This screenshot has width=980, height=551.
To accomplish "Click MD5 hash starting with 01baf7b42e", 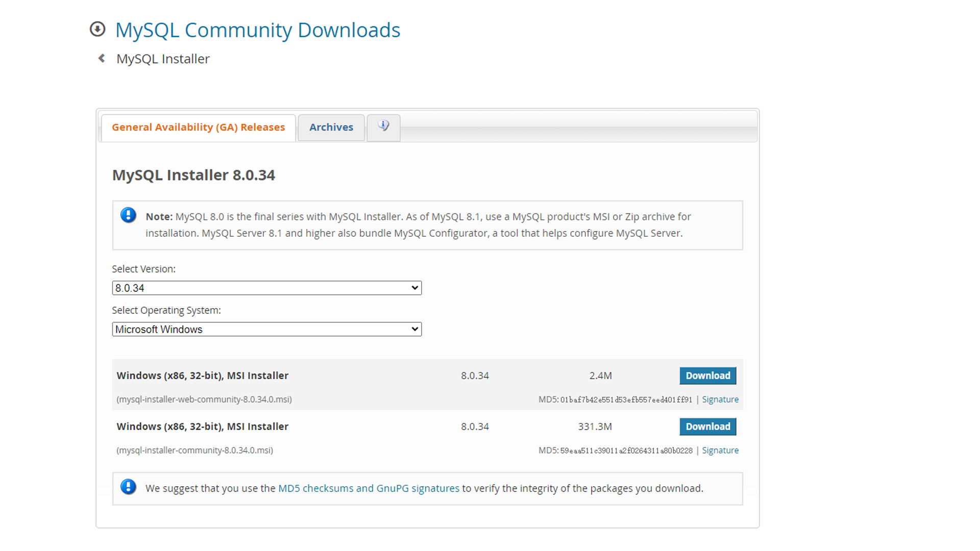I will click(626, 399).
